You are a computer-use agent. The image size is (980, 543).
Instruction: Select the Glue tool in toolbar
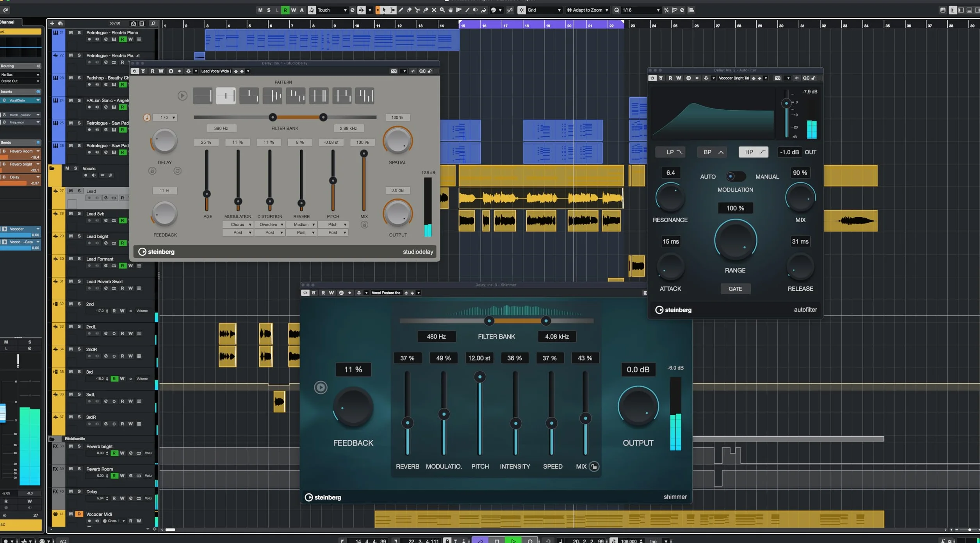(x=426, y=10)
